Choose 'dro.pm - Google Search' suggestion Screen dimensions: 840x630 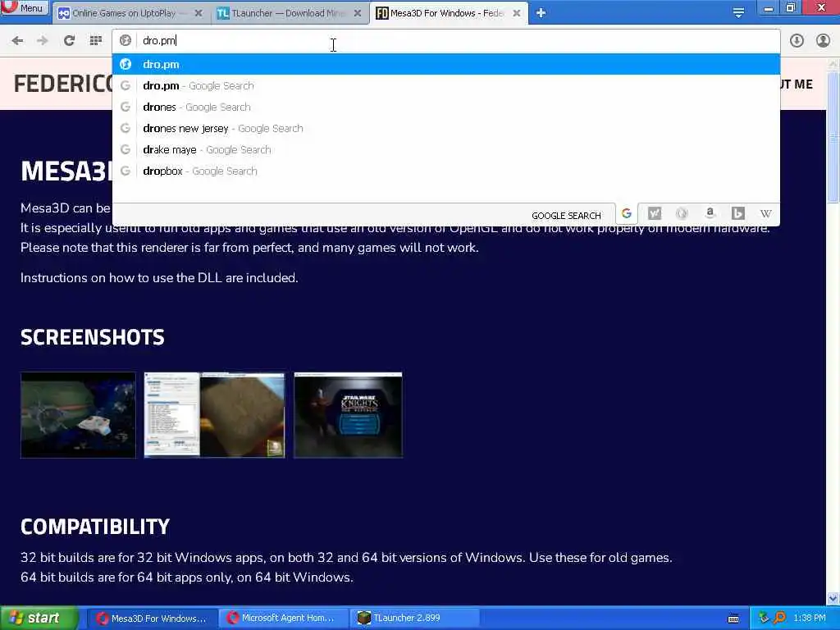tap(445, 85)
